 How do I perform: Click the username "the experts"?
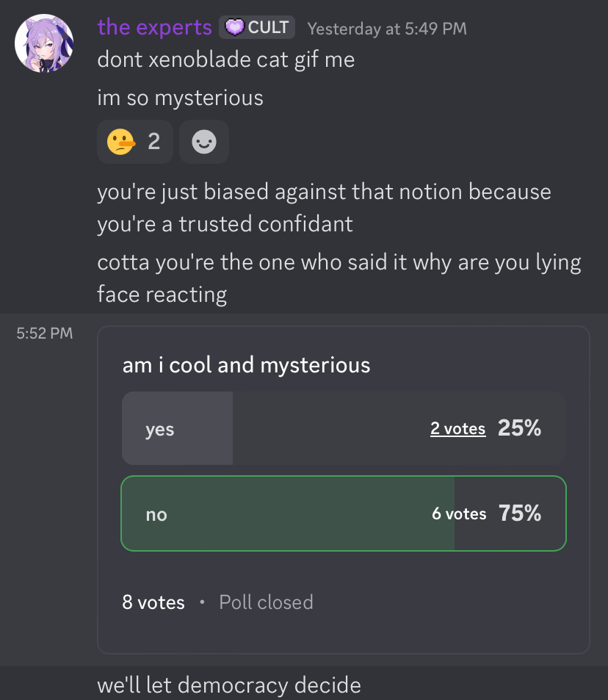[x=154, y=27]
